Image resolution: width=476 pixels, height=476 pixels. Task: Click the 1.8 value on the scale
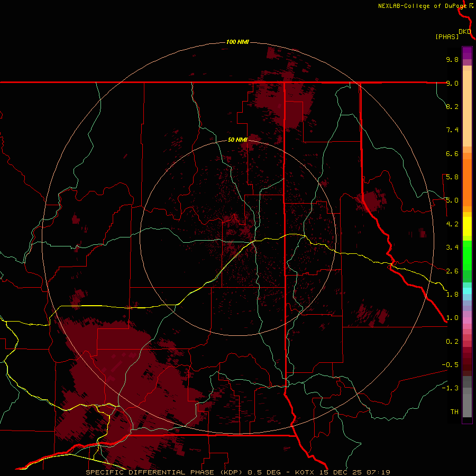click(452, 295)
